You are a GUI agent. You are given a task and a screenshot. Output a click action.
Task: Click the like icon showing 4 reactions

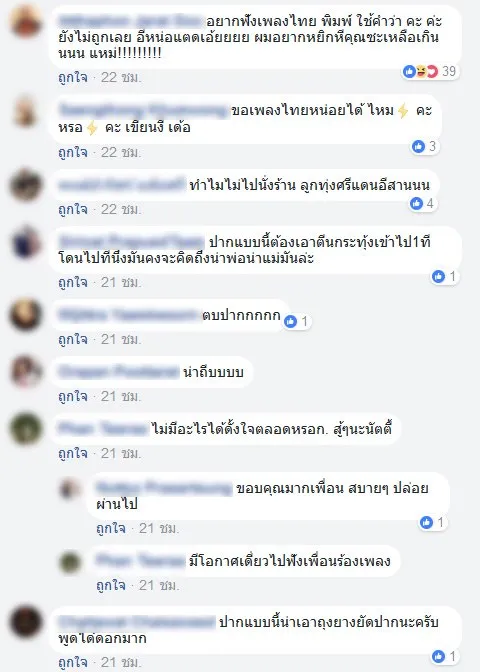(417, 203)
